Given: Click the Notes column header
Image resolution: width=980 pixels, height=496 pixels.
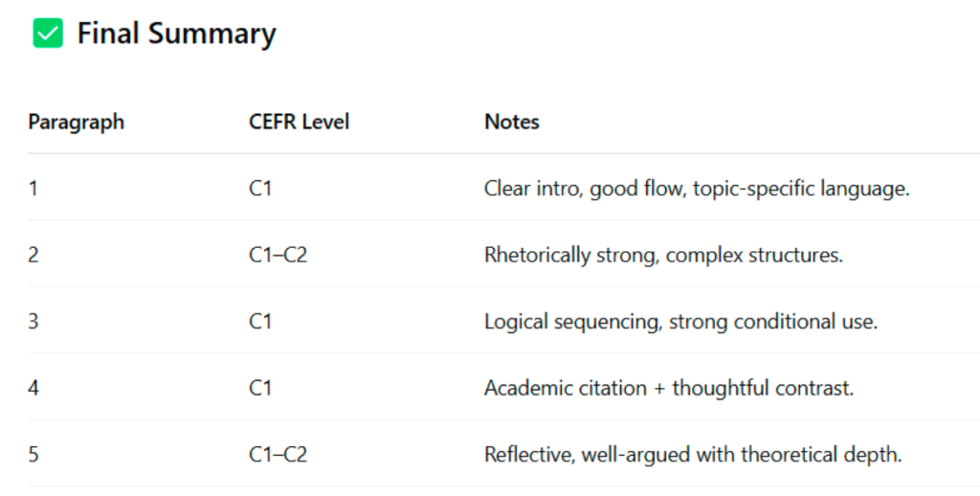Looking at the screenshot, I should [x=511, y=122].
